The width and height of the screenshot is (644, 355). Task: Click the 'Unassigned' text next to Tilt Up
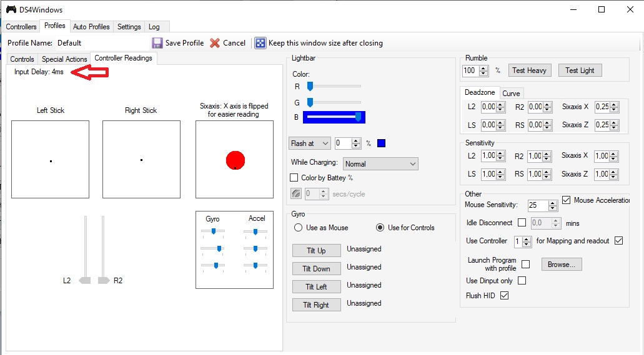(x=364, y=249)
